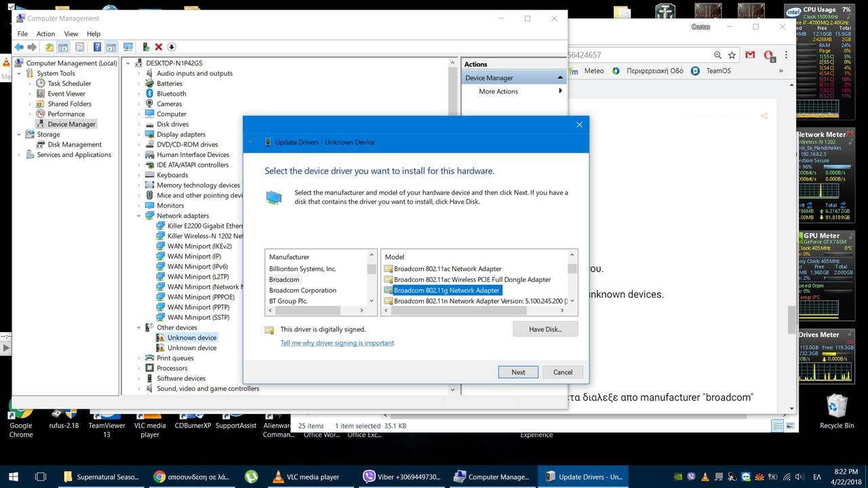Screen dimensions: 868x488
Task: Click the Have Disk... button
Action: coord(545,329)
